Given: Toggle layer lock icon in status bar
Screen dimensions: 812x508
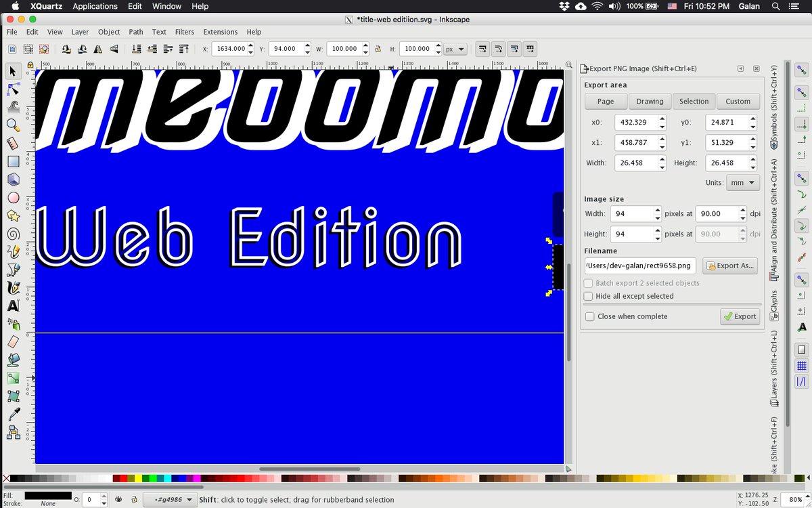Looking at the screenshot, I should (x=135, y=499).
